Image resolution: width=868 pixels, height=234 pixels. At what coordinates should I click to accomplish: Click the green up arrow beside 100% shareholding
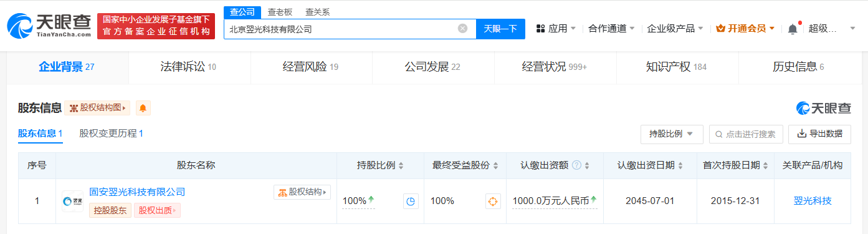click(371, 200)
